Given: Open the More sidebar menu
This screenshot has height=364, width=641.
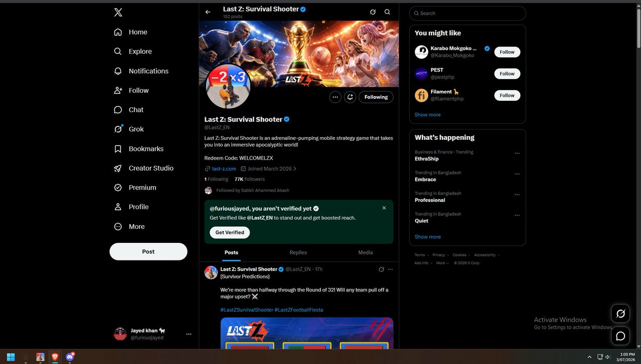Looking at the screenshot, I should pyautogui.click(x=129, y=226).
